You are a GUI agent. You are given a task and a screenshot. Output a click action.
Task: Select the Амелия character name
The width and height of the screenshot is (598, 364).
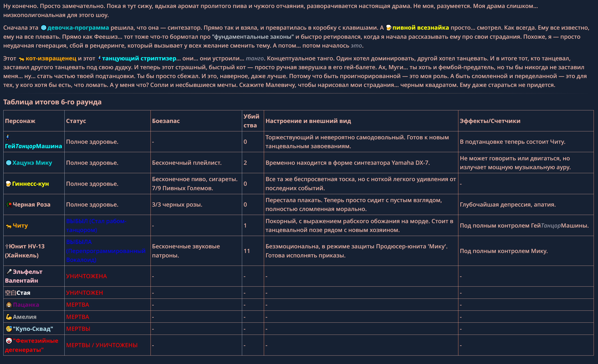[x=25, y=317]
